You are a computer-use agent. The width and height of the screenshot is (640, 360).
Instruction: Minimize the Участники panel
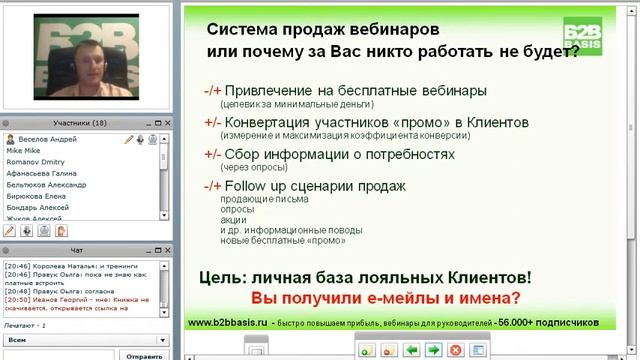[149, 123]
